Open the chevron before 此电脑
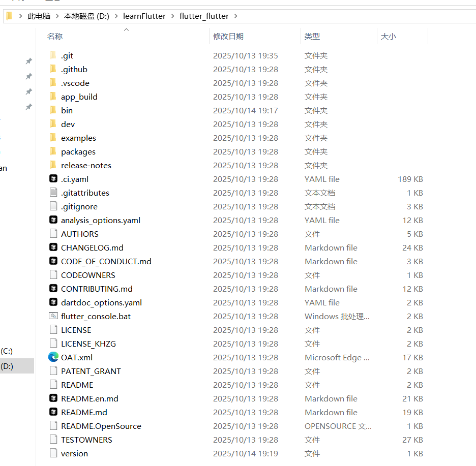The width and height of the screenshot is (476, 466). coord(21,16)
